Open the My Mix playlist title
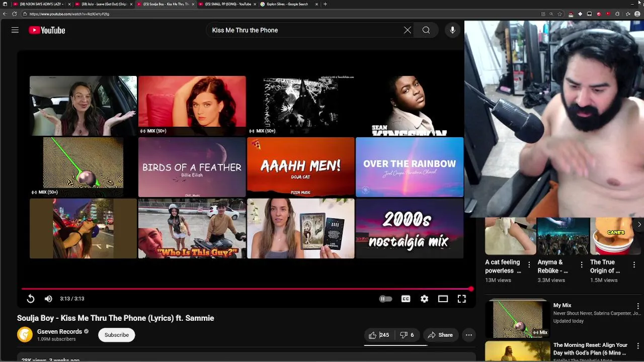644x362 pixels. point(562,305)
